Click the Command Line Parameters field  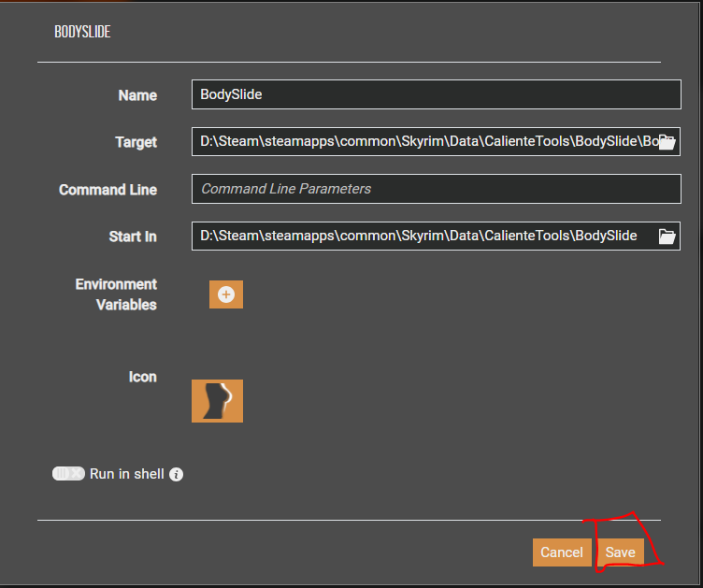click(x=437, y=189)
